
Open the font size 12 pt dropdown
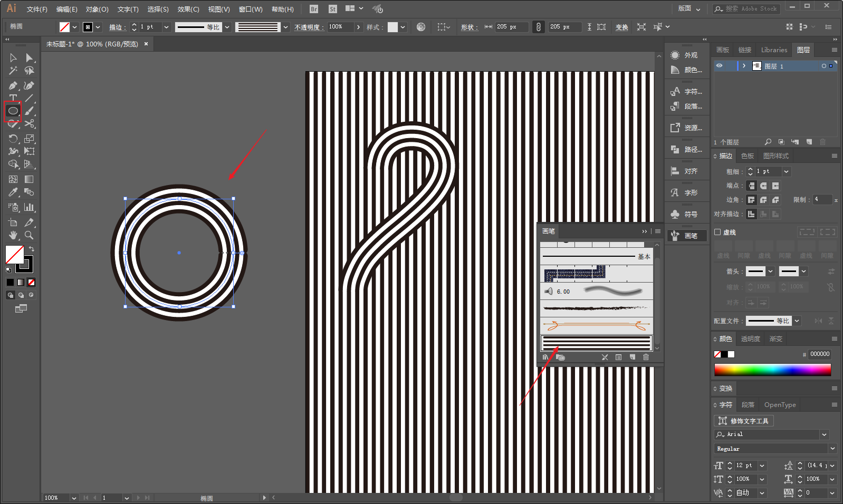[762, 466]
